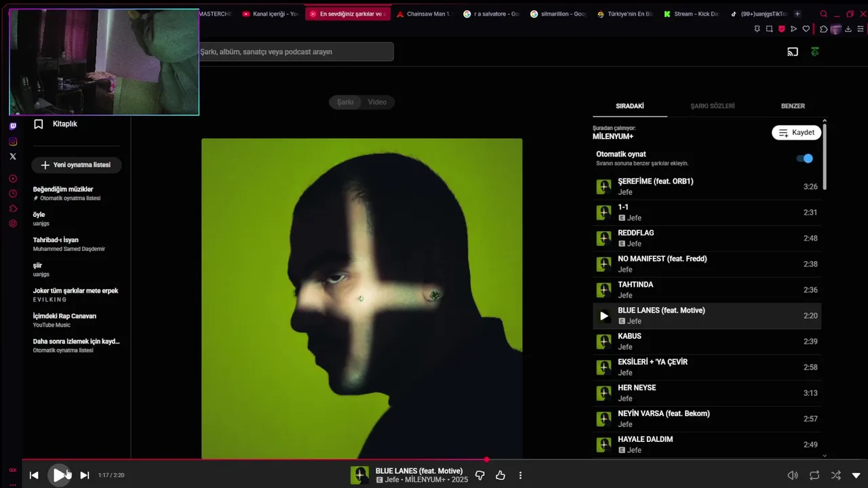Open X from the Opera GX sidebar
868x488 pixels.
(x=13, y=157)
